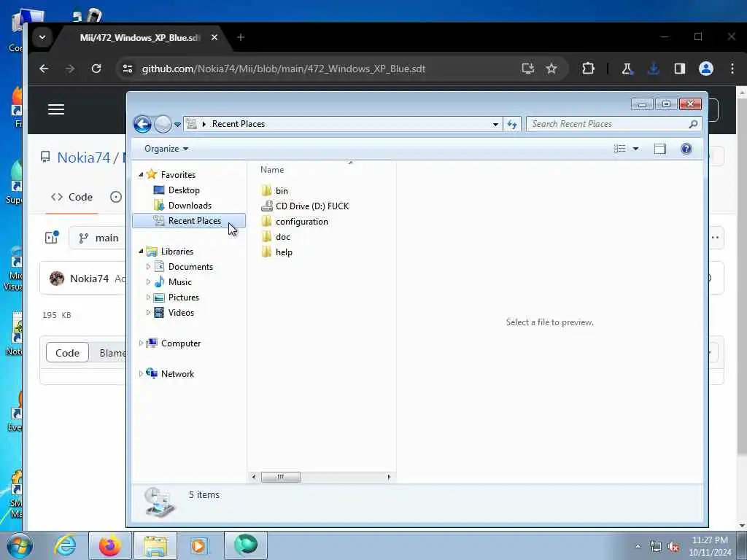The image size is (747, 560).
Task: Open recent pages dropdown arrow in Explorer
Action: click(177, 125)
